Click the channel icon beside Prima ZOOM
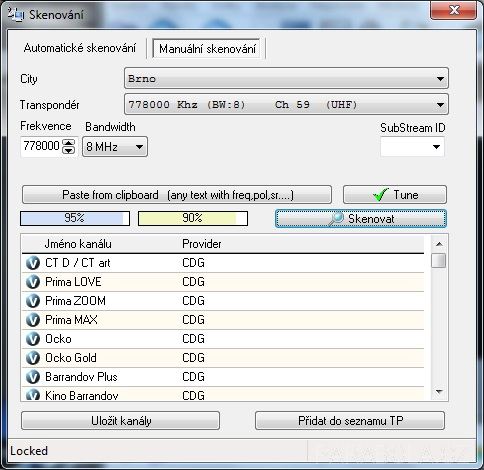Viewport: 484px width, 470px height. coord(33,301)
